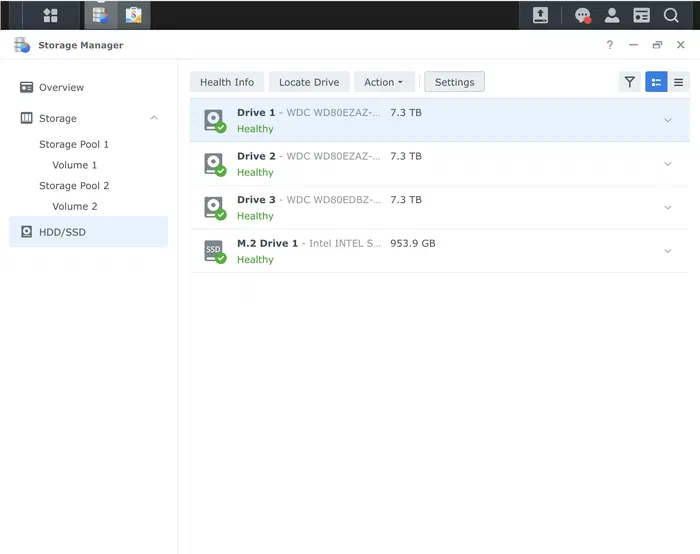Select the HDD/SSD sidebar item
The image size is (700, 554).
(x=88, y=232)
